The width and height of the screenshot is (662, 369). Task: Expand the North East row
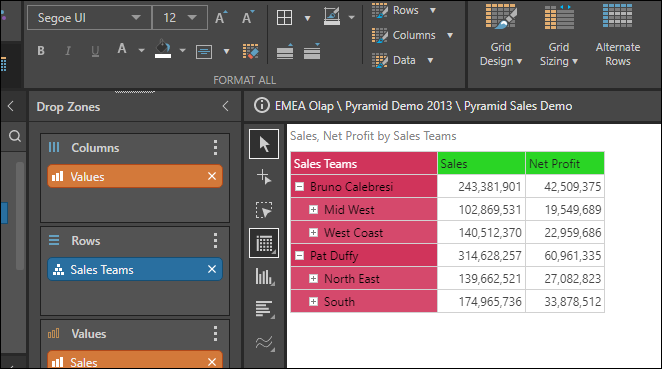(313, 279)
